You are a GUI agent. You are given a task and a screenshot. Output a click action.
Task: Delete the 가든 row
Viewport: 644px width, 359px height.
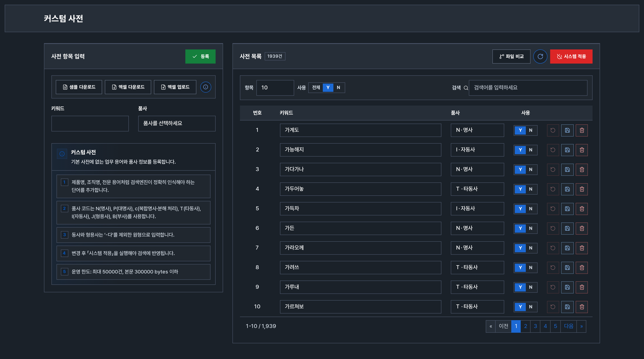pos(582,228)
